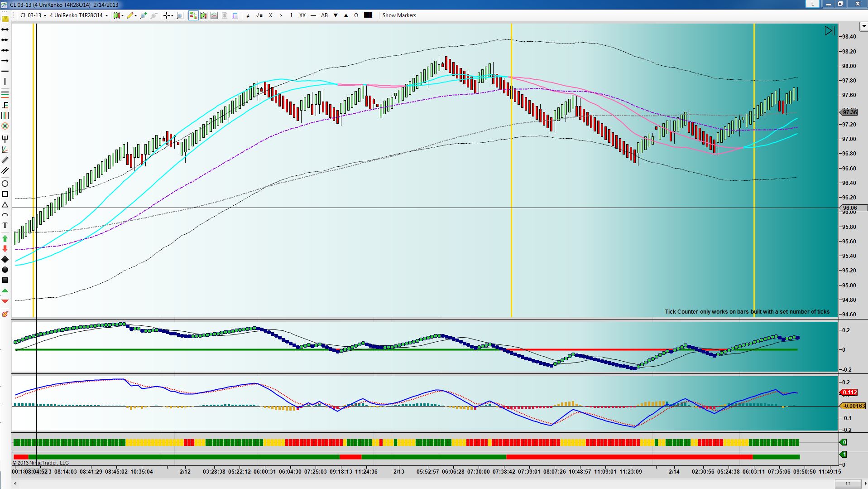The width and height of the screenshot is (868, 489).
Task: Select the Fibonacci Circle tool
Action: [x=5, y=126]
